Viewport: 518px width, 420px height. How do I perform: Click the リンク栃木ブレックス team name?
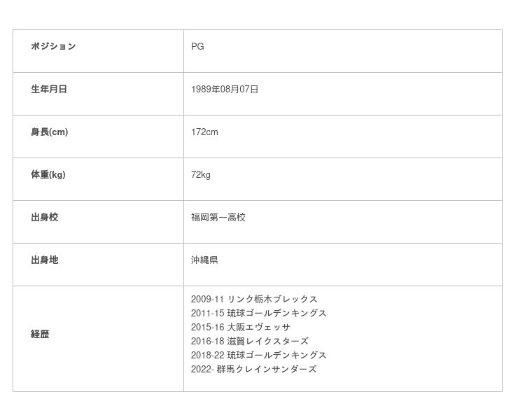(272, 300)
